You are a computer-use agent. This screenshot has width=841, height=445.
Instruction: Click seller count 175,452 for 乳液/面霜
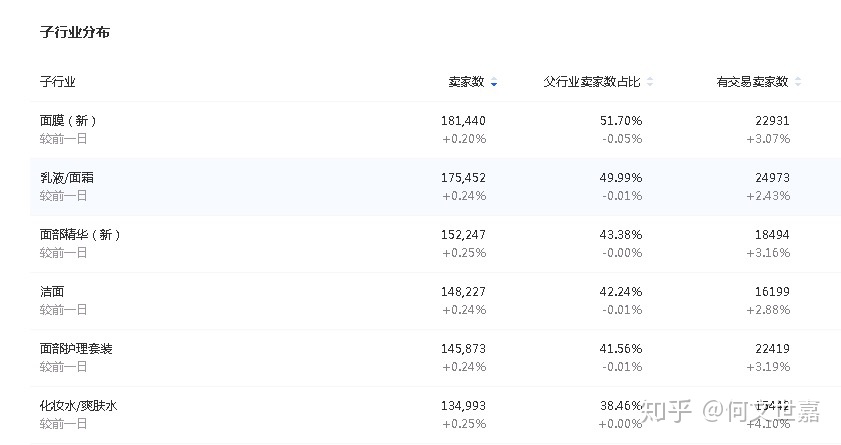click(463, 178)
